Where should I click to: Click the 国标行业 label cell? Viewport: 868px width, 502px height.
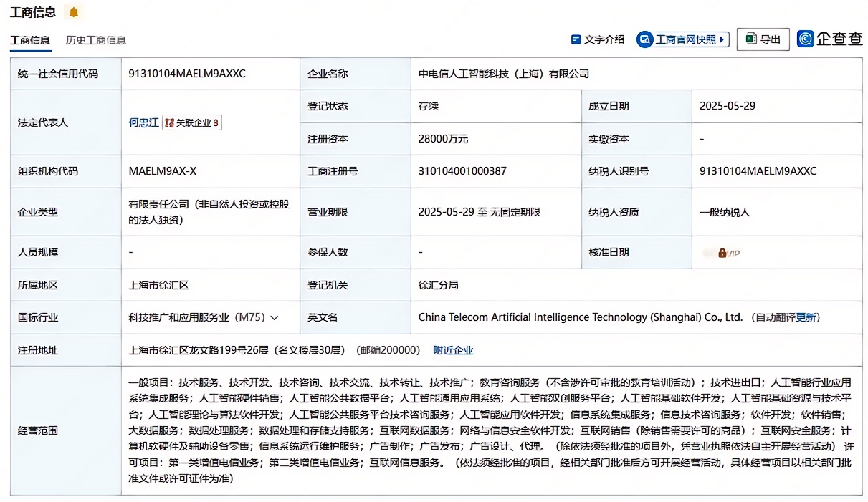66,317
